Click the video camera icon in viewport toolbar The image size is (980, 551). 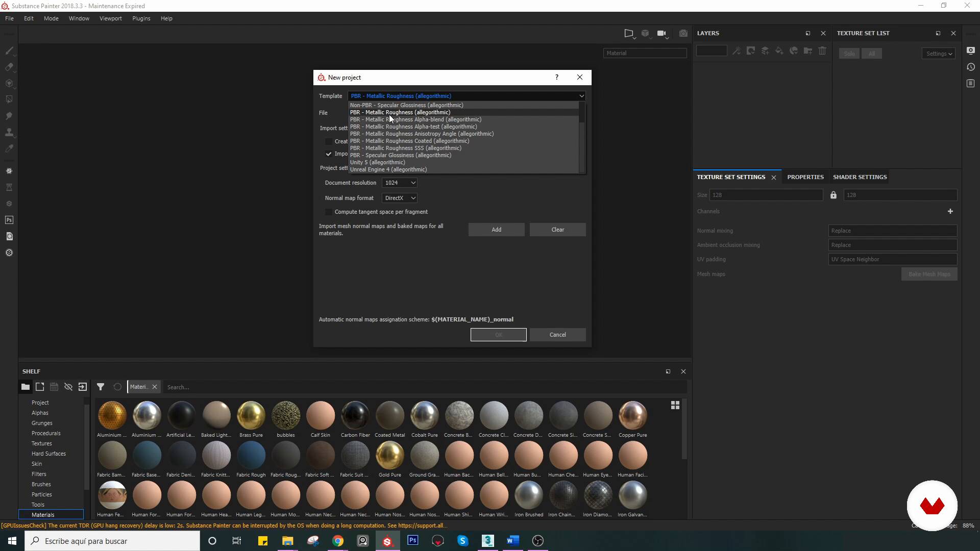coord(662,33)
